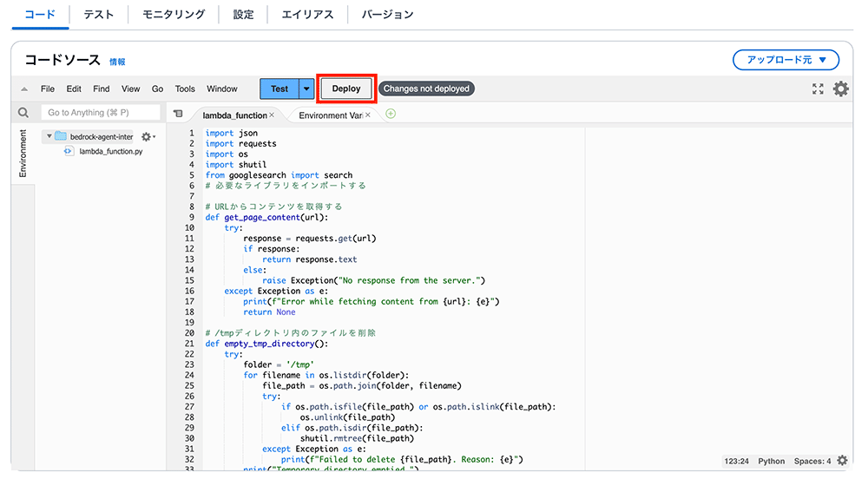Click the 'import json' code line
The image size is (868, 479).
(x=232, y=133)
